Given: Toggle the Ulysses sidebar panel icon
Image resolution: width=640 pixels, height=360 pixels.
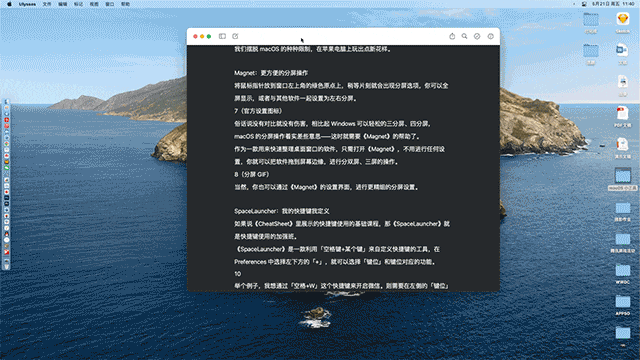Looking at the screenshot, I should (x=222, y=36).
